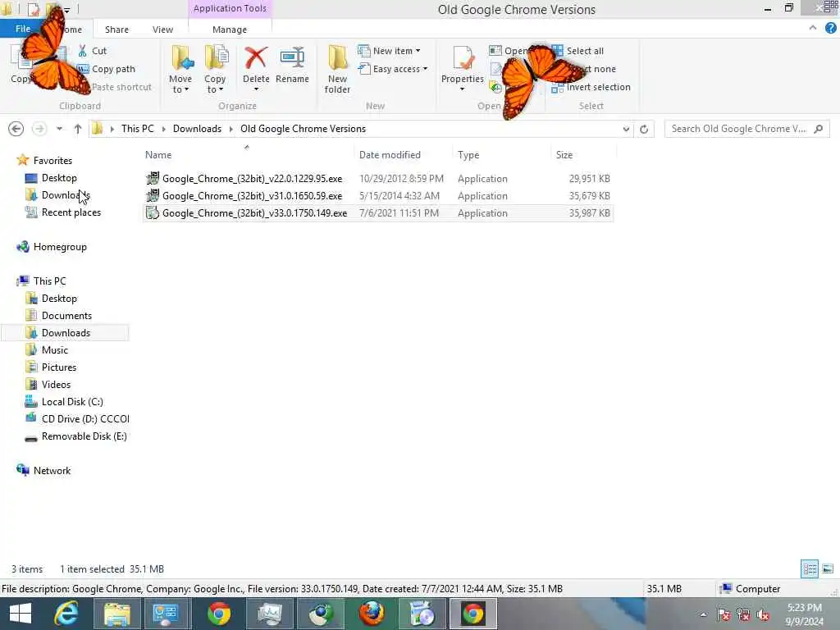Select the Application Tools contextual tab
Viewport: 840px width, 630px height.
pyautogui.click(x=230, y=8)
